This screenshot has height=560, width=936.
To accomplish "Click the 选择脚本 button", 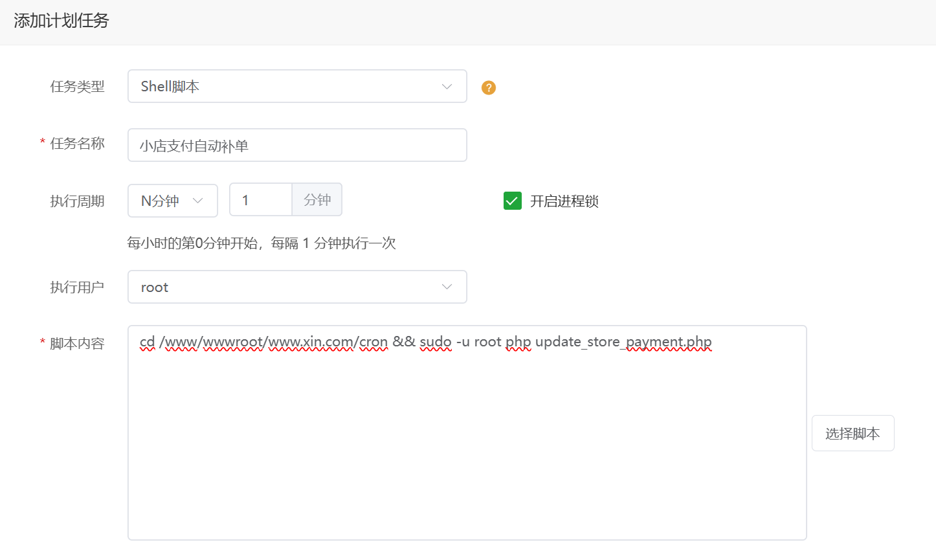I will coord(852,432).
